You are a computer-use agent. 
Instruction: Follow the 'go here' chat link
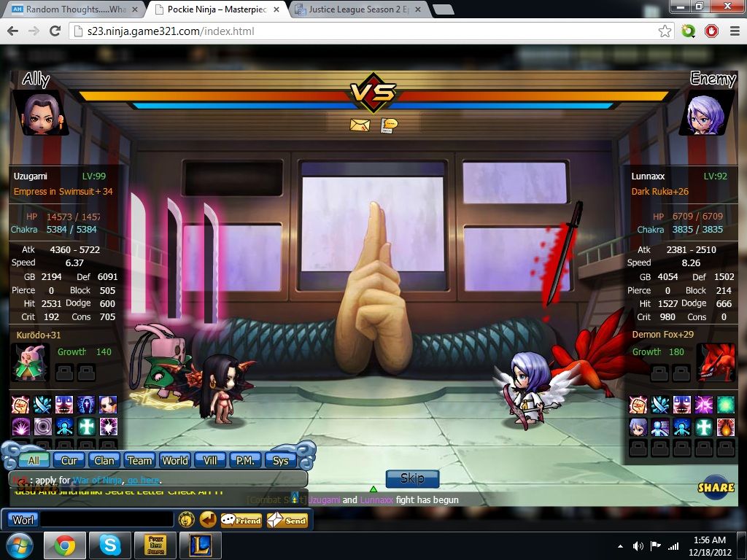pos(144,480)
